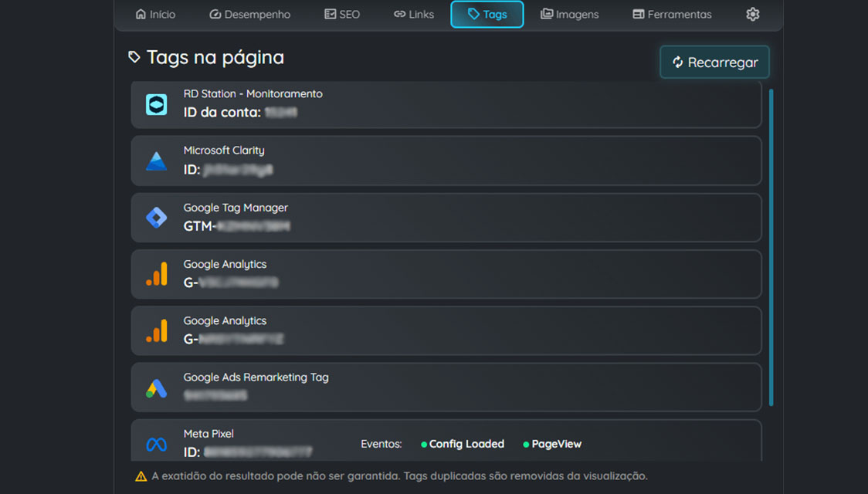Click the tags list vertical scrollbar

pos(771,247)
